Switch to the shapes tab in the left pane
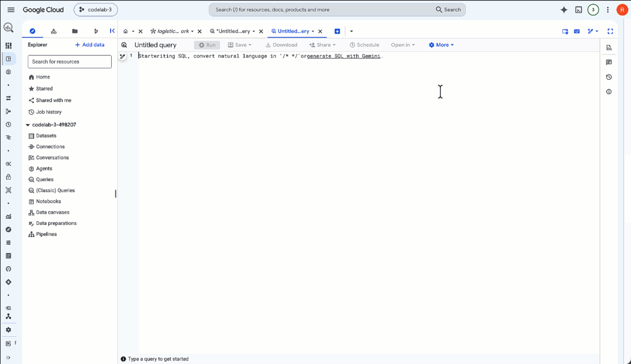Viewport: 631px width, 364px height. click(53, 31)
